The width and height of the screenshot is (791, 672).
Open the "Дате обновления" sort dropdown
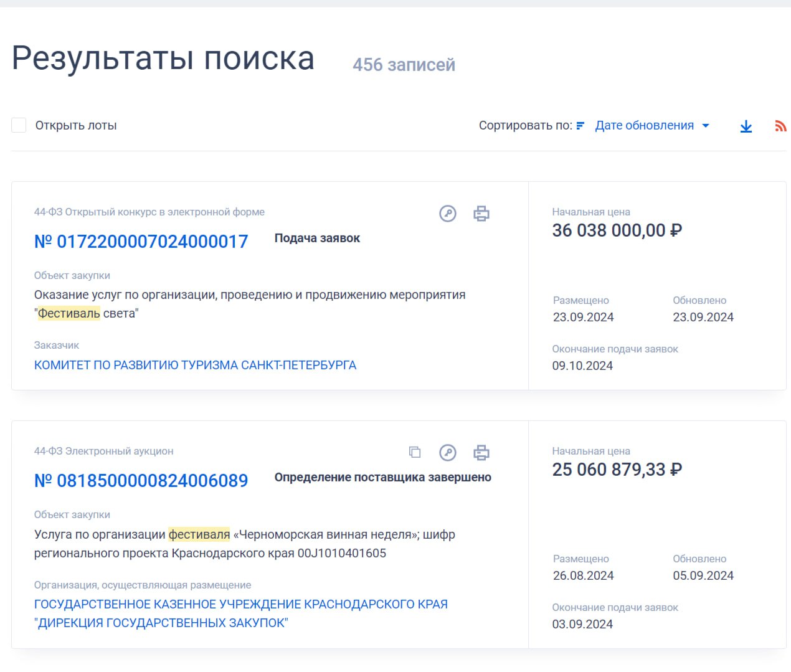click(x=651, y=126)
